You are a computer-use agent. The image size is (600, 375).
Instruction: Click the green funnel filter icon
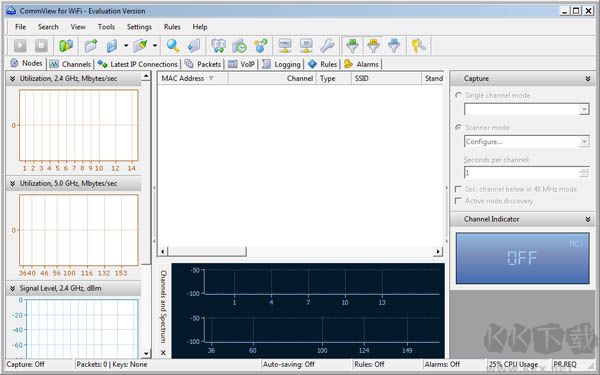(x=352, y=46)
